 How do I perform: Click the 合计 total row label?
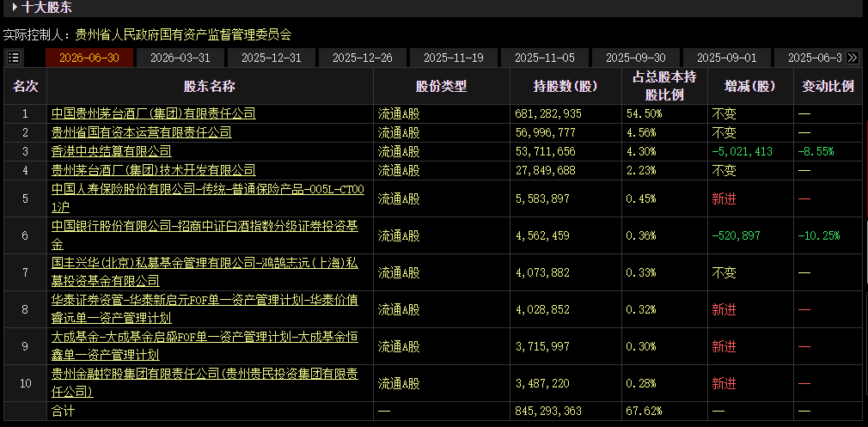click(63, 412)
